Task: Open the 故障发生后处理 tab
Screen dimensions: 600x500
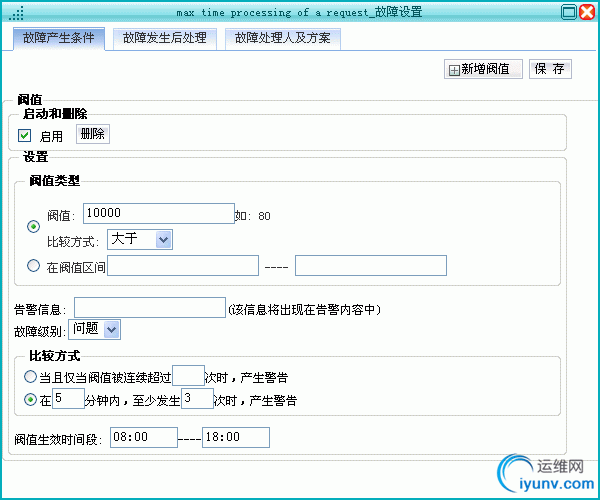Action: 165,38
